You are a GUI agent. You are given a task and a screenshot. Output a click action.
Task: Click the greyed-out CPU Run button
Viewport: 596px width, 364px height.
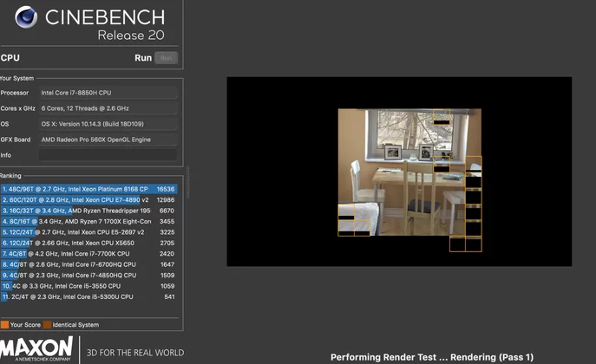(166, 58)
